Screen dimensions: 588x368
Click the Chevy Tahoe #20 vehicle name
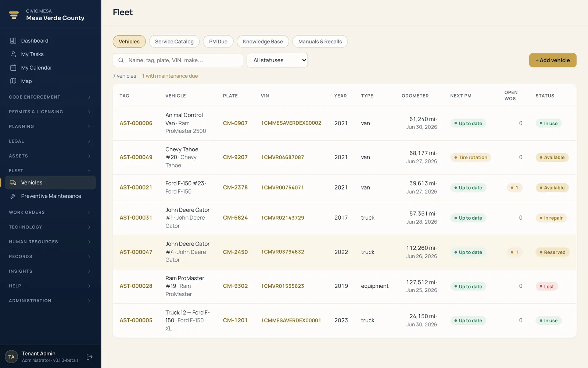(182, 153)
